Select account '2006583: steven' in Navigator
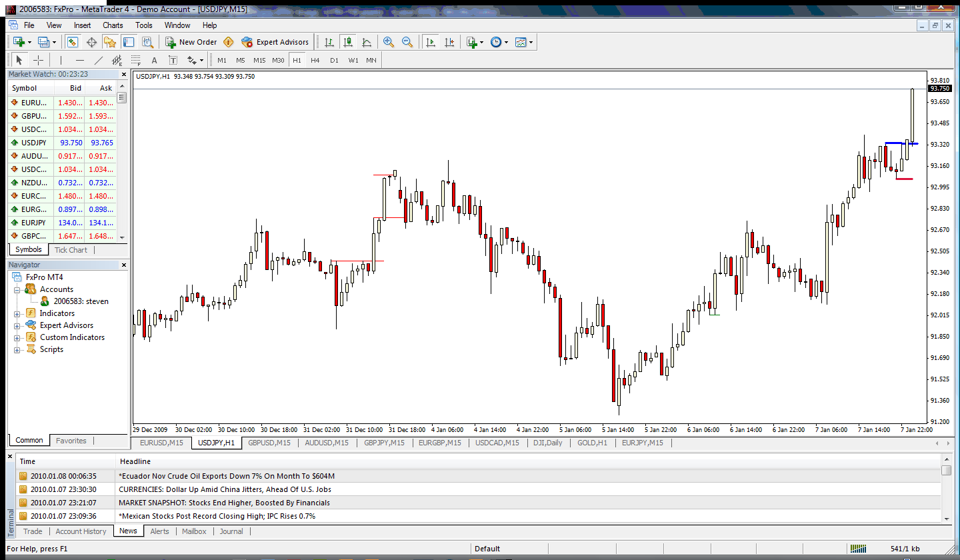The height and width of the screenshot is (560, 960). tap(81, 301)
